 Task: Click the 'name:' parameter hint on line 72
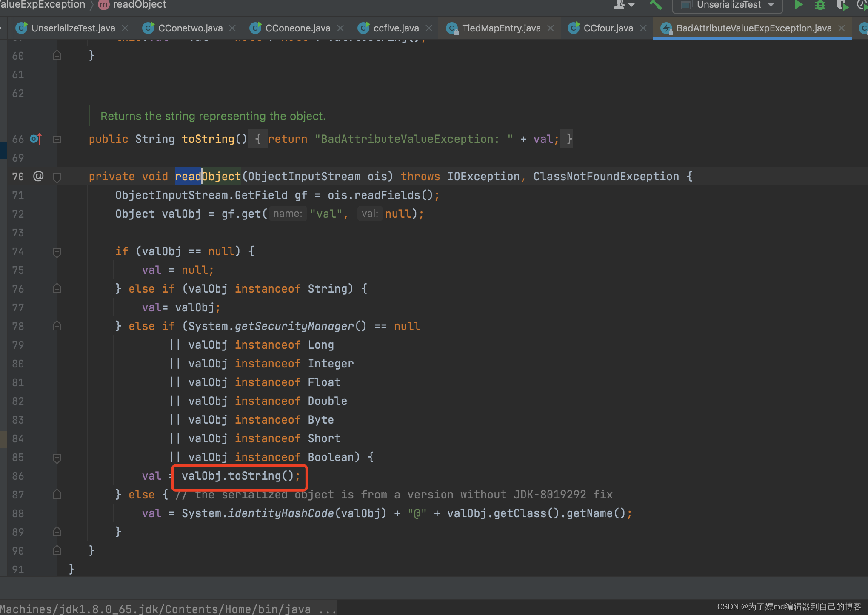[288, 214]
